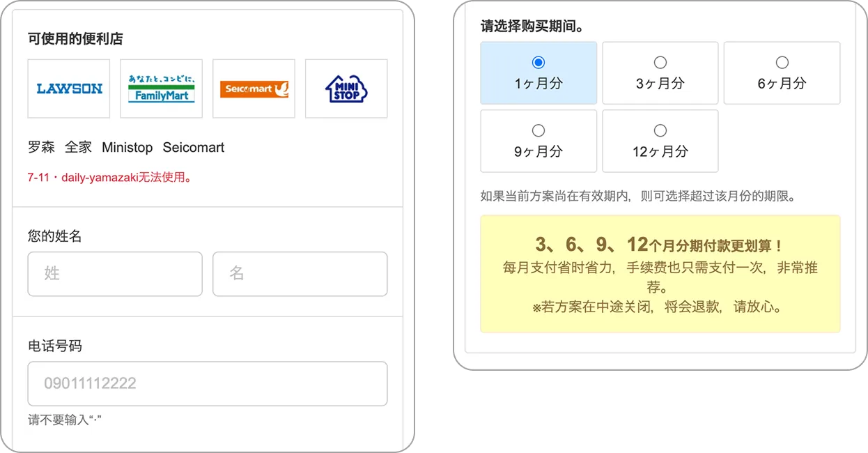The height and width of the screenshot is (453, 868).
Task: Click the 姓 surname input field
Action: tap(115, 274)
